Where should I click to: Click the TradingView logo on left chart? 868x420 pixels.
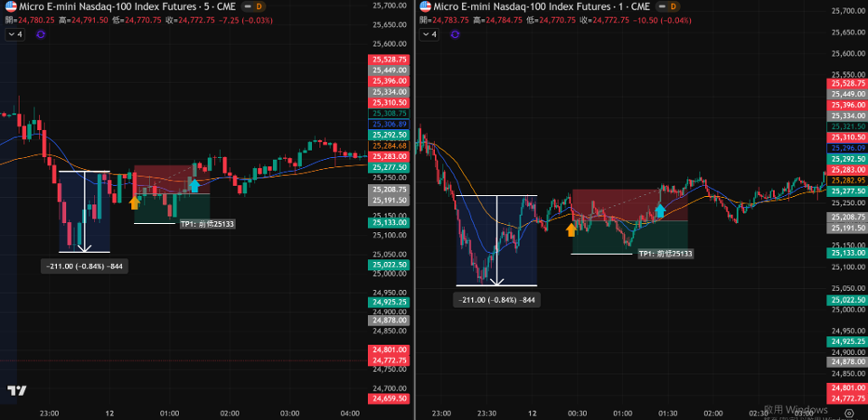[x=15, y=390]
